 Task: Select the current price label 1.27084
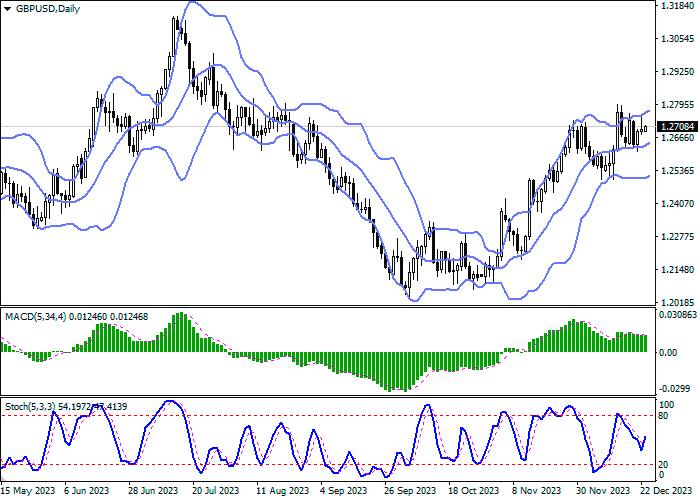pos(677,127)
